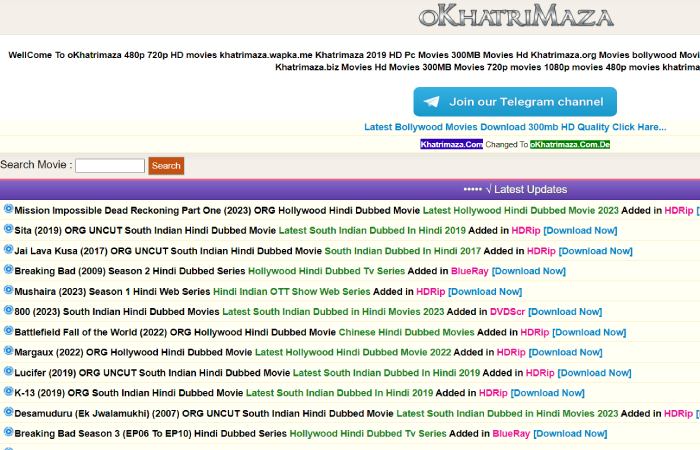Click the bullet icon beside Battlefield Fall of the World
Image resolution: width=700 pixels, height=450 pixels.
[x=8, y=330]
